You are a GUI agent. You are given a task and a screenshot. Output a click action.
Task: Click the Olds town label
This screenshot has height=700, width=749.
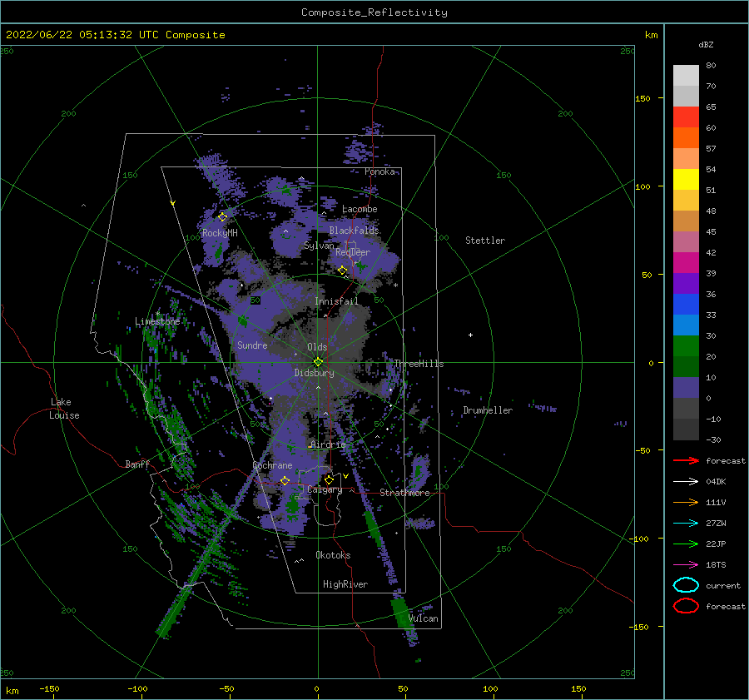pos(317,347)
